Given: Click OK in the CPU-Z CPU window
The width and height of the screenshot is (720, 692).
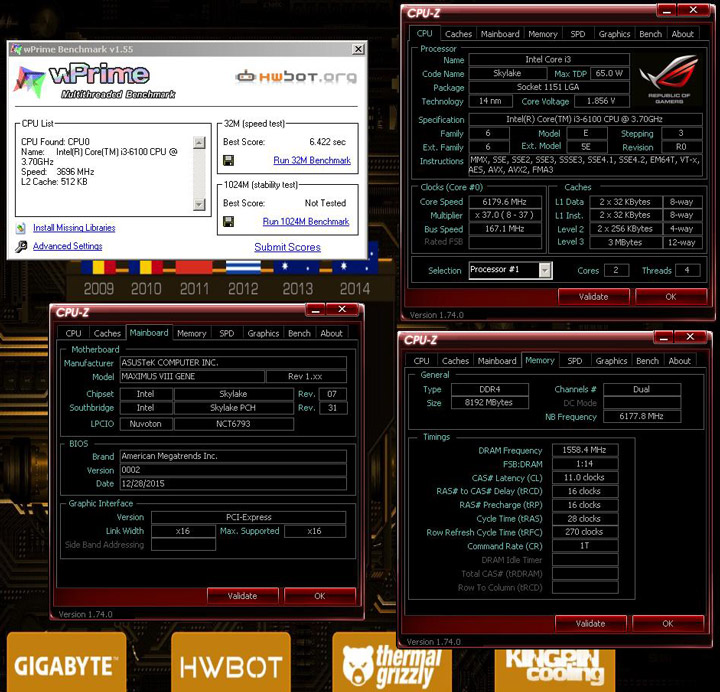Looking at the screenshot, I should pos(670,297).
